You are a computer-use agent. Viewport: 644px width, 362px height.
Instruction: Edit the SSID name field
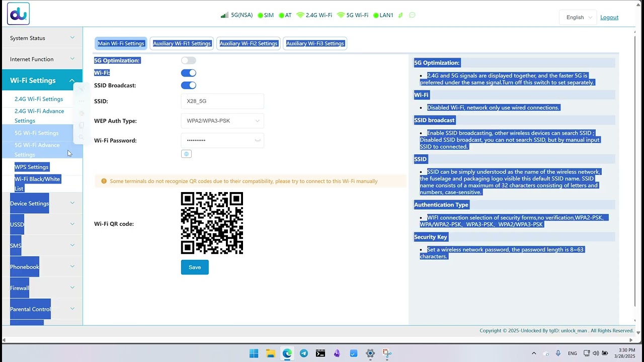tap(222, 101)
